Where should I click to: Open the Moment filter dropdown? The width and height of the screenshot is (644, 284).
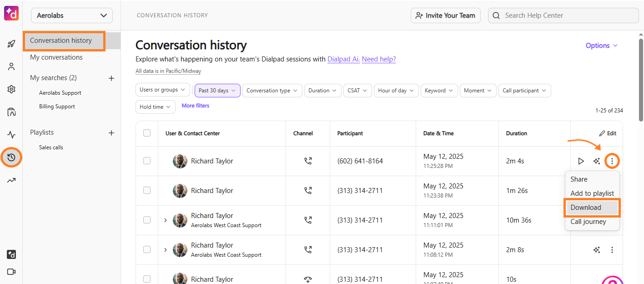point(478,91)
